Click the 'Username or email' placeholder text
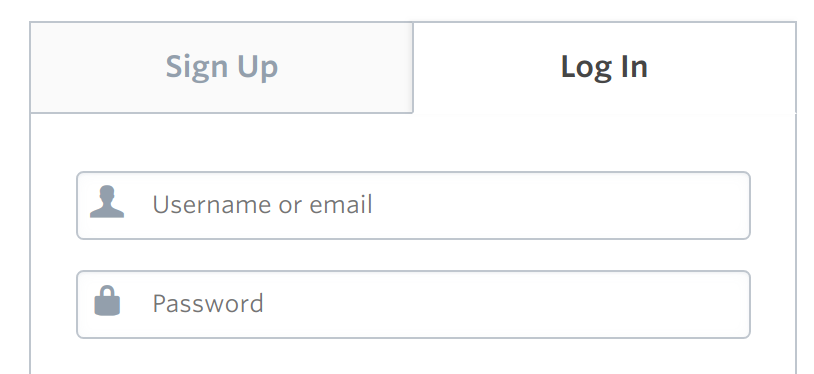The width and height of the screenshot is (814, 374). point(262,204)
